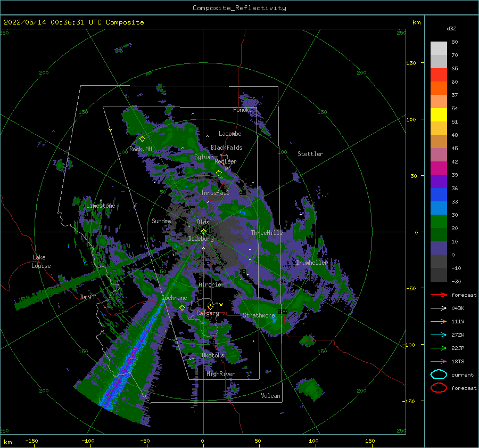Image resolution: width=479 pixels, height=448 pixels.
Task: Click the white 04DK arrow legend icon
Action: click(x=439, y=308)
